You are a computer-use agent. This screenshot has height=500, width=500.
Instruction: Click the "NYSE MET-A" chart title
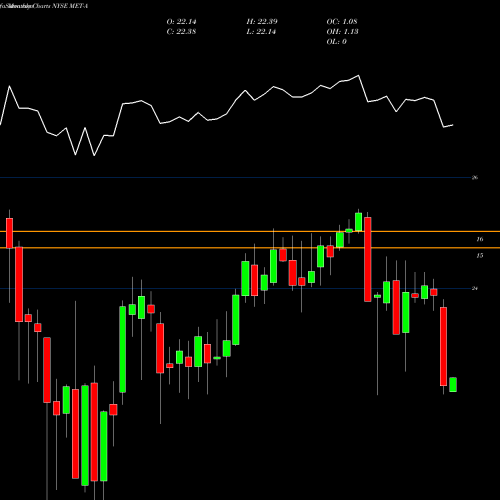click(69, 6)
